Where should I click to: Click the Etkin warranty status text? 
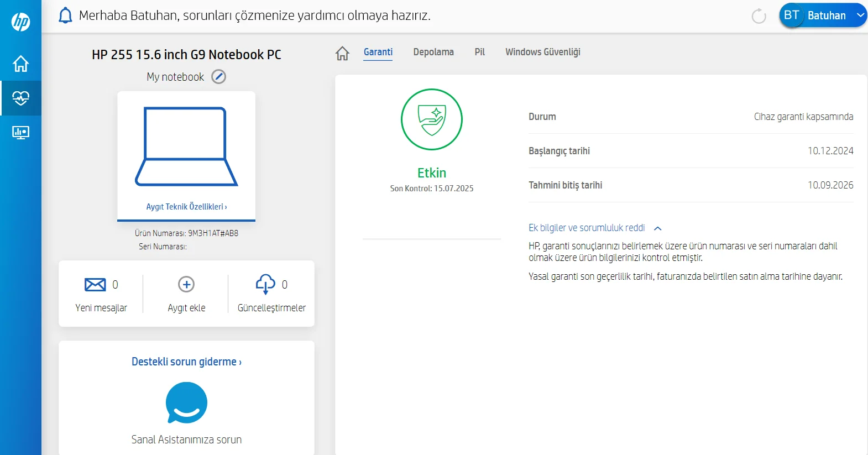[x=432, y=173]
